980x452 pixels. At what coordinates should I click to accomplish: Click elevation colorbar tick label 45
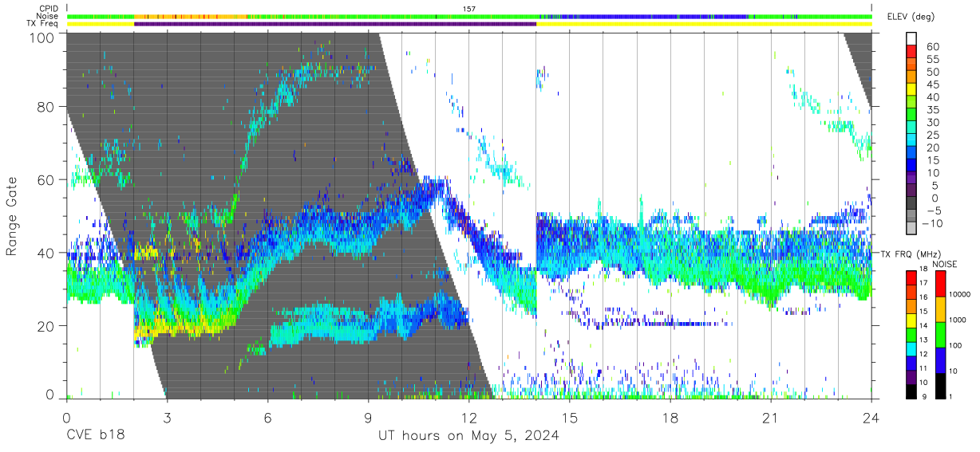tap(931, 85)
